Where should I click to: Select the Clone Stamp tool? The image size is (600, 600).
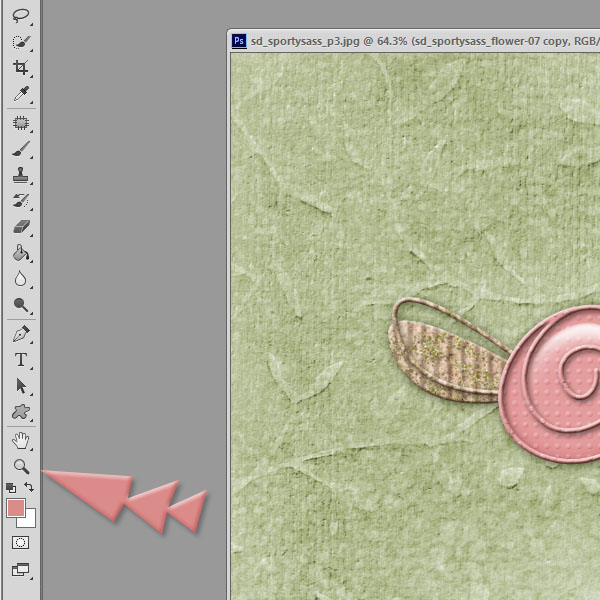pos(21,175)
